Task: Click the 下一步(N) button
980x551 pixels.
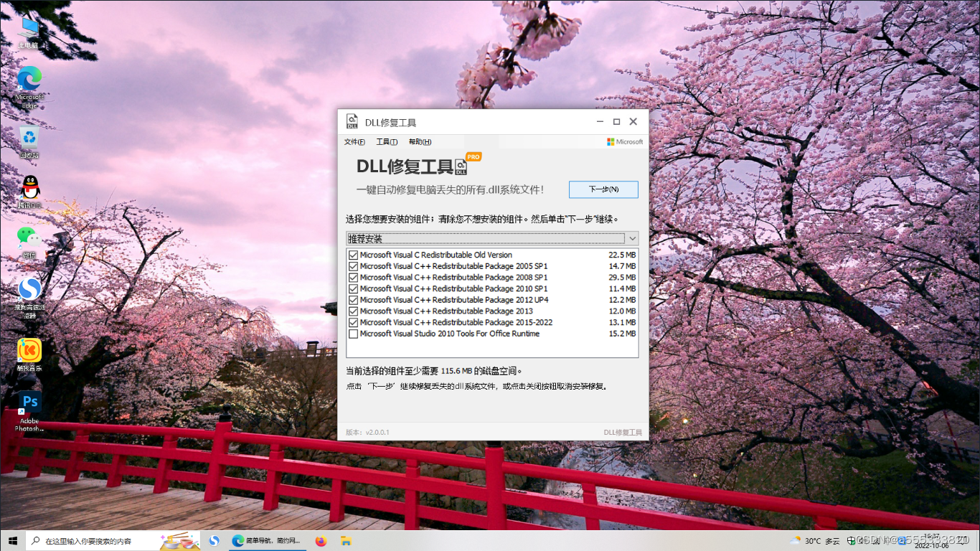Action: [603, 189]
